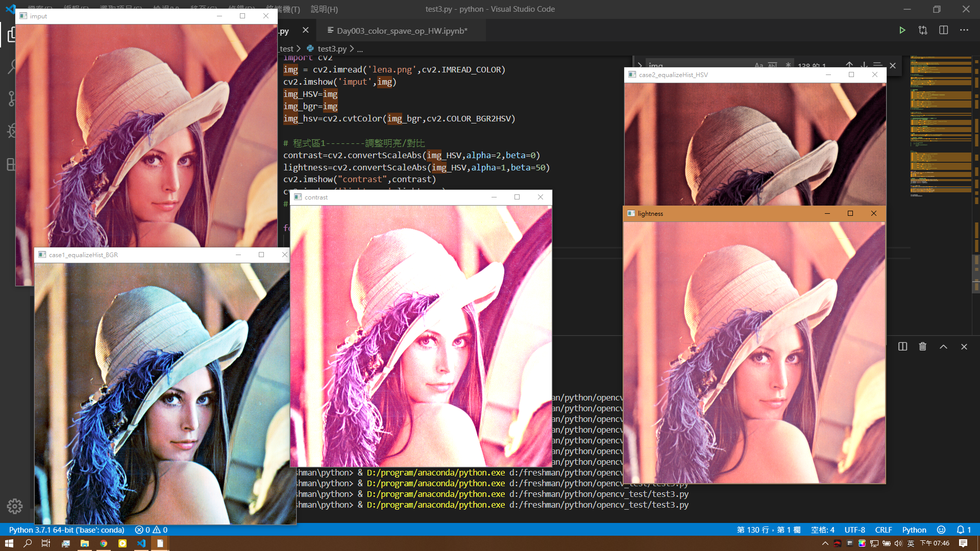Change file encoding UTF-8
This screenshot has width=980, height=551.
(x=854, y=530)
